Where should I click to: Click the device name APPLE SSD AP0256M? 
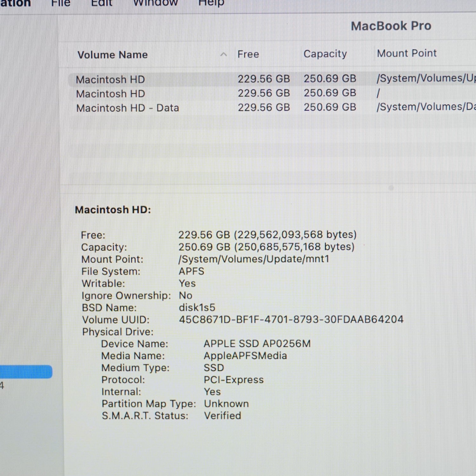[x=257, y=344]
